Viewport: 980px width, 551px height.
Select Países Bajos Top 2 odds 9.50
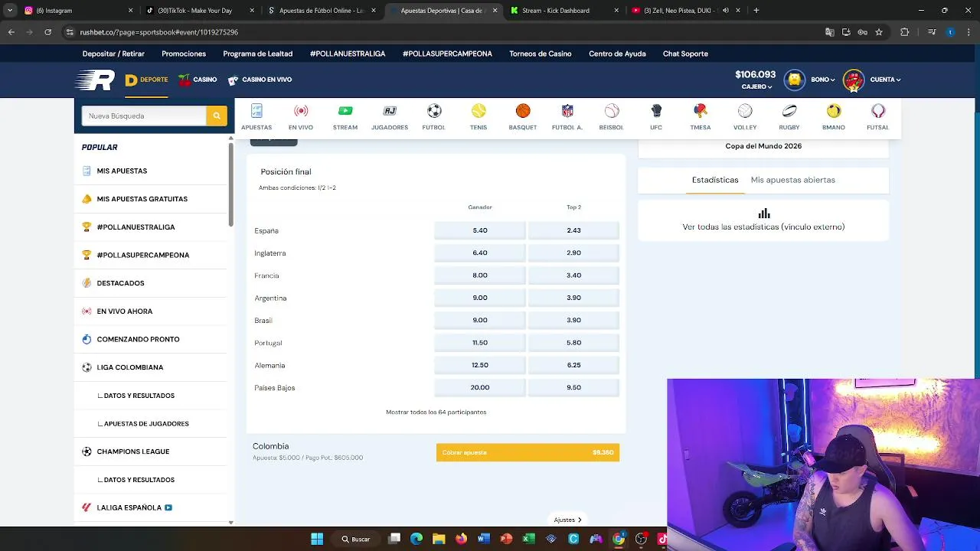tap(573, 387)
